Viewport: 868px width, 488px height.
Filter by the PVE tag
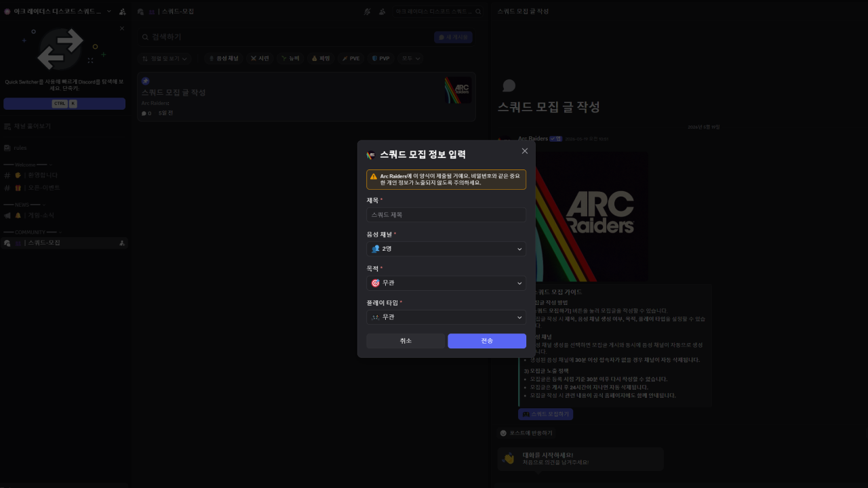351,59
